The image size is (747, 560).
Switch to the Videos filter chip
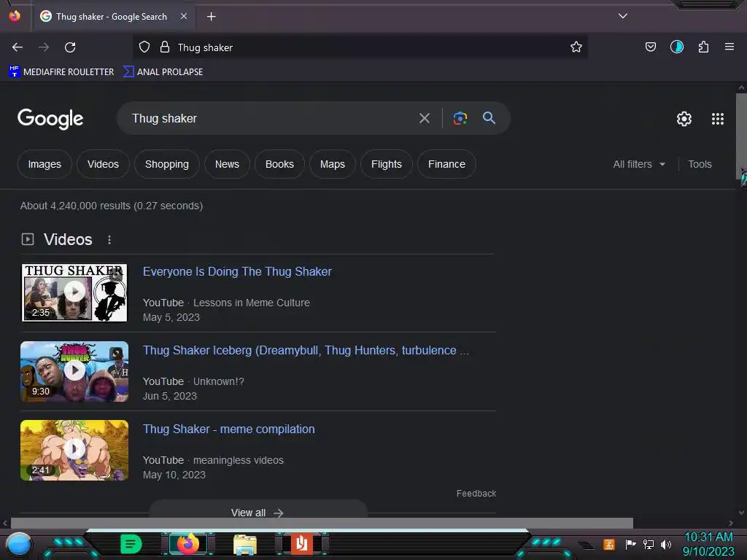point(103,164)
